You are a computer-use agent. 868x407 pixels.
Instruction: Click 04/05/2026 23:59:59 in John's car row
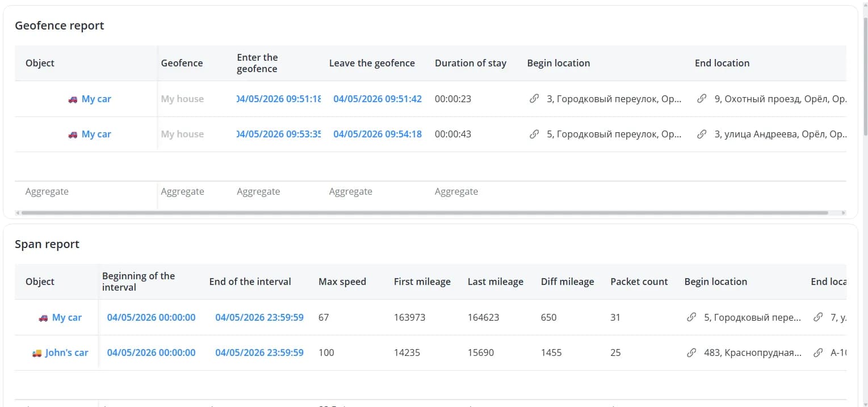pos(259,353)
